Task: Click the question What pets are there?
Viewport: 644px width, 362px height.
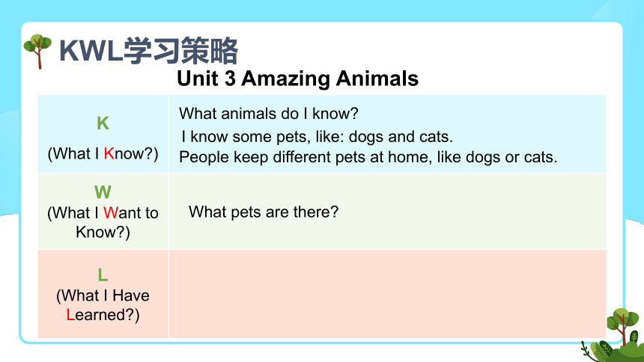Action: coord(264,212)
